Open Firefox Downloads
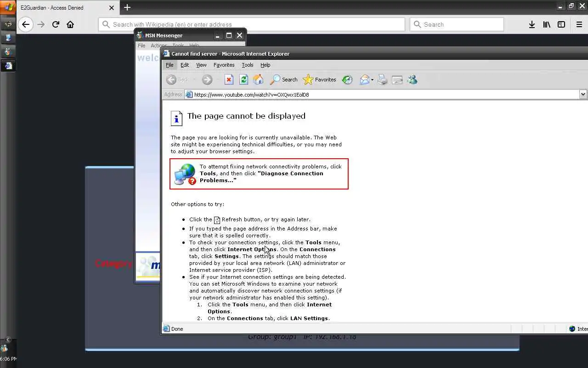Screen dimensions: 588x368 531,24
